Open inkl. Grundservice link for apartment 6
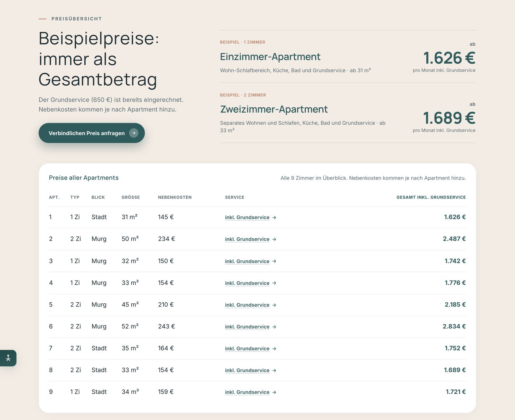This screenshot has height=420, width=515. [x=247, y=327]
